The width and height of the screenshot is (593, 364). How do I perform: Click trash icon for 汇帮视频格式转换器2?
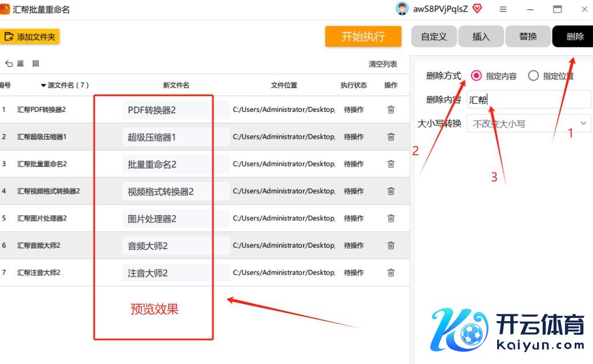coord(391,191)
